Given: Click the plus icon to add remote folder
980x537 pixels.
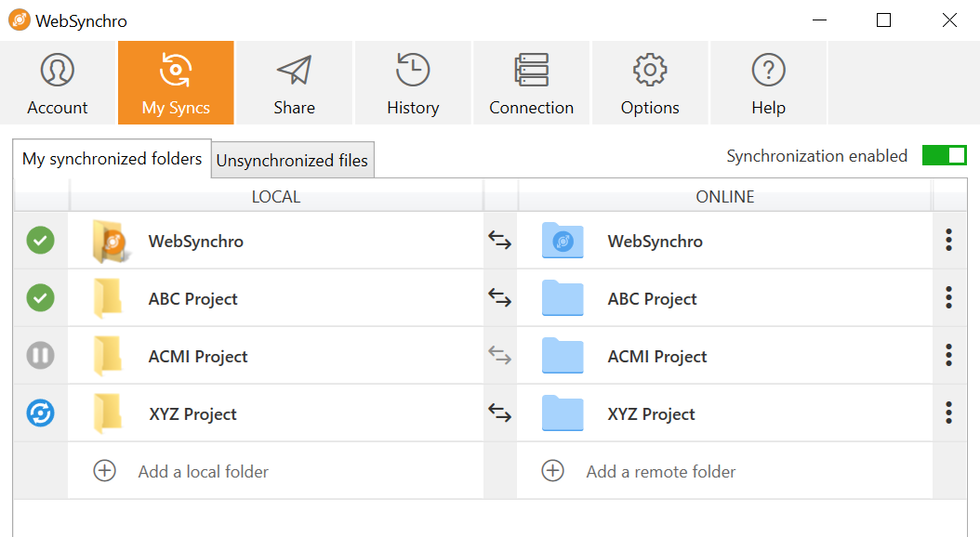Looking at the screenshot, I should pyautogui.click(x=552, y=471).
